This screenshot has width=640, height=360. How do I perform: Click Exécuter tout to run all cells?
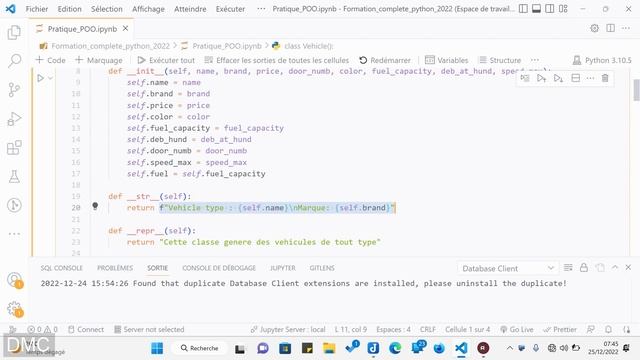coord(166,60)
